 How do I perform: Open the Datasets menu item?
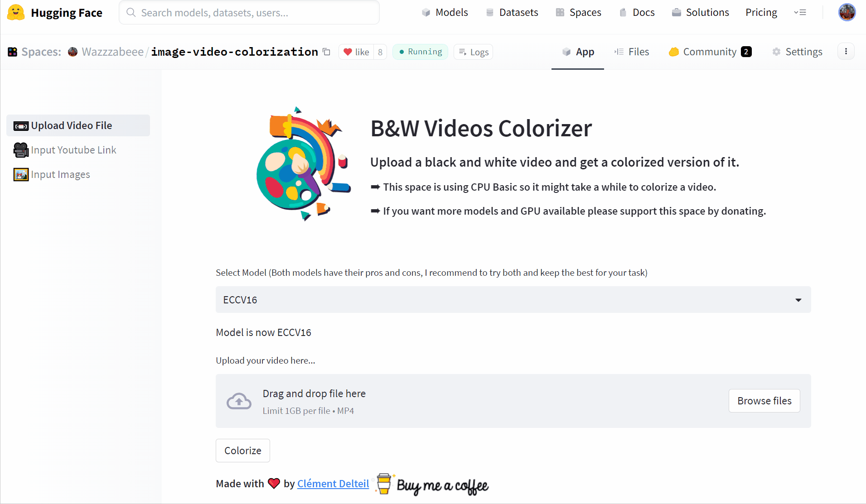(x=512, y=13)
